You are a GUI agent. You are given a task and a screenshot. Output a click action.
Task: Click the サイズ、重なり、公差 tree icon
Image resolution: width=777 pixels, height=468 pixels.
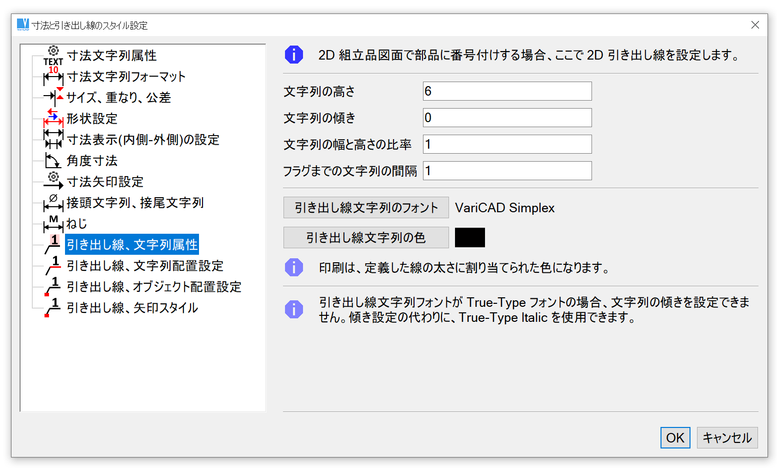(53, 98)
